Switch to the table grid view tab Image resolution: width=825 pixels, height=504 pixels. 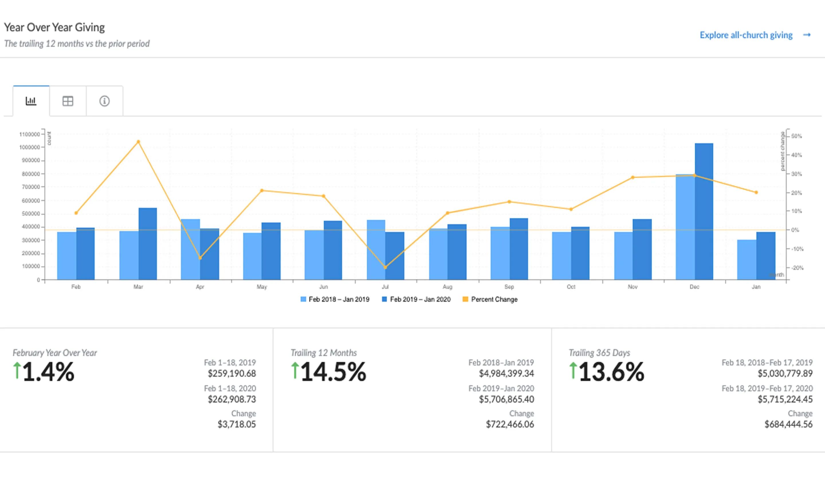(68, 101)
